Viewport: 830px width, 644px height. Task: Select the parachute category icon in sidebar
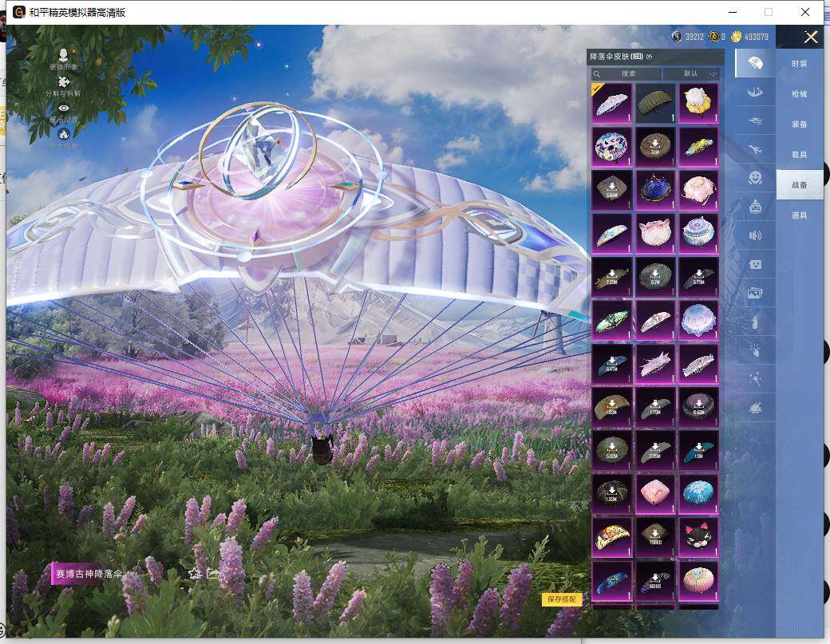(754, 63)
